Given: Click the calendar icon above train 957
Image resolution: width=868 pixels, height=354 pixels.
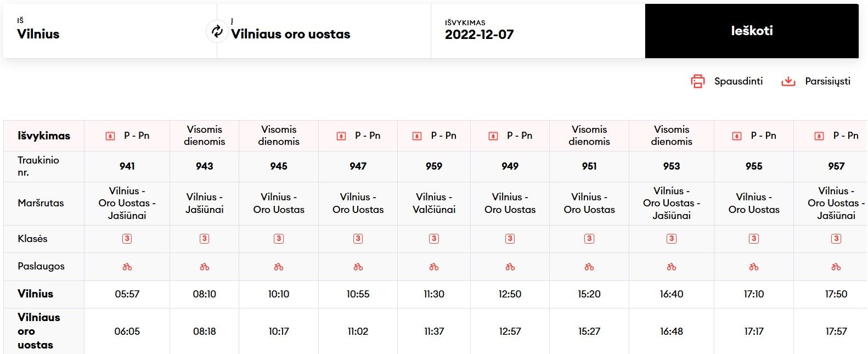Looking at the screenshot, I should [x=819, y=136].
